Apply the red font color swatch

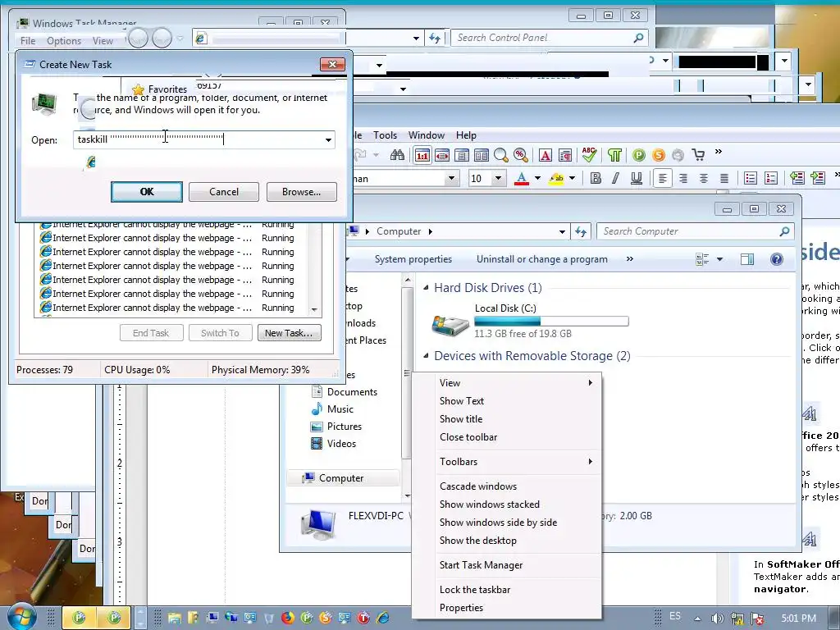[x=521, y=178]
